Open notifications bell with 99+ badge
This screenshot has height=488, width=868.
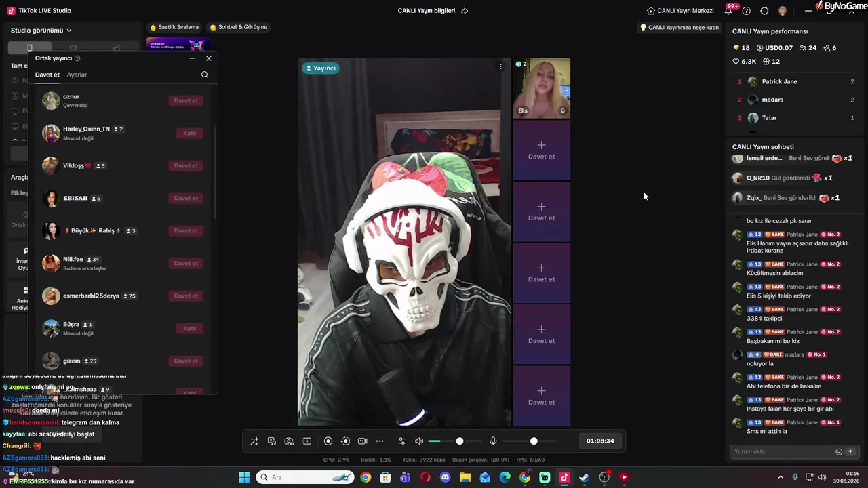[x=730, y=10]
